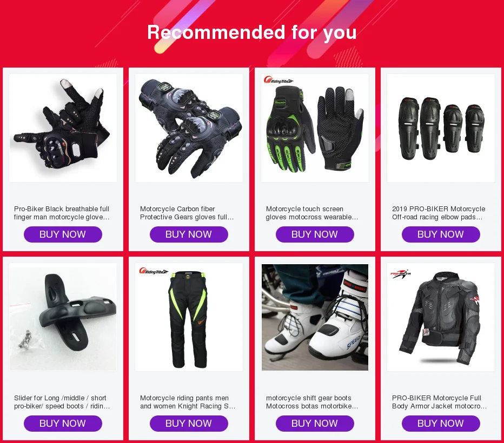Open '2019 PRO-BIKER Motorcycle Off-road racing' title
The width and height of the screenshot is (504, 443).
click(x=439, y=213)
